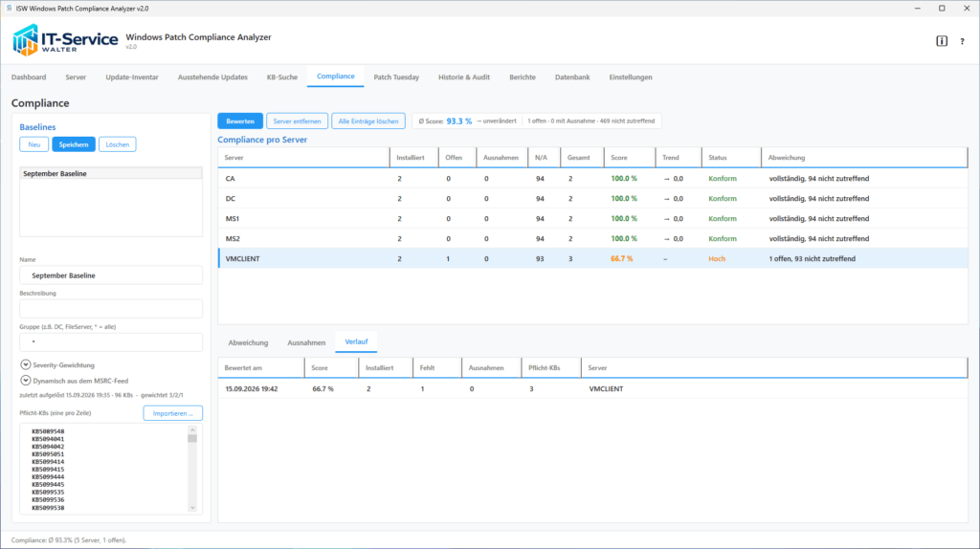
Task: Select September Baseline in baselines list
Action: 111,174
